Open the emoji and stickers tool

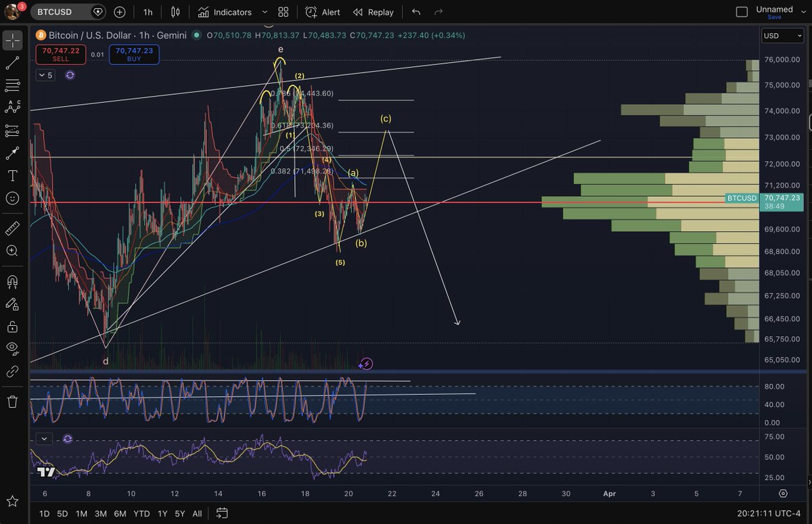[x=12, y=198]
